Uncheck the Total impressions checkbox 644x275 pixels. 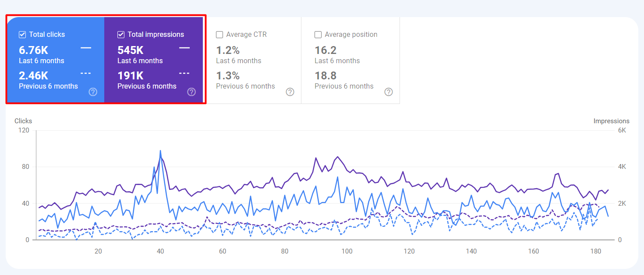[121, 35]
